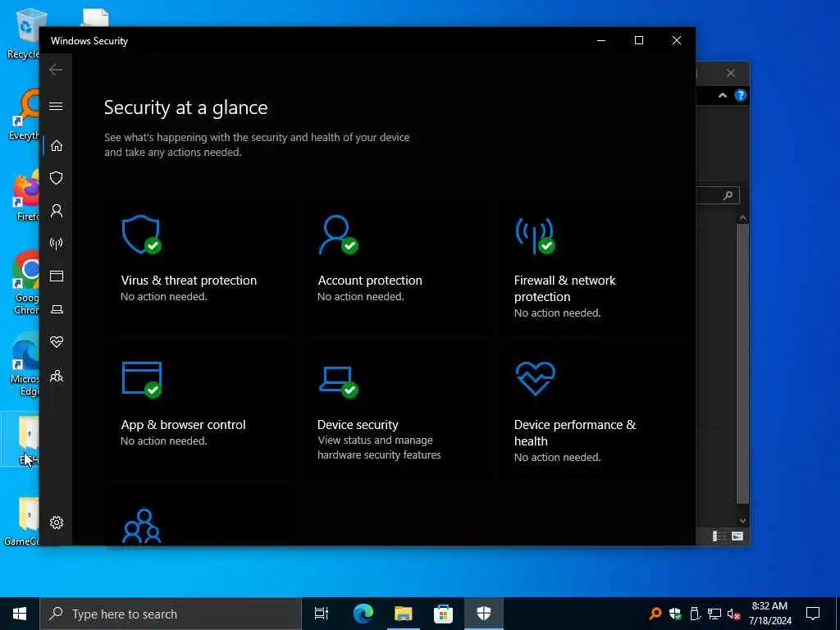
Task: Select the Home sidebar icon
Action: [x=57, y=146]
